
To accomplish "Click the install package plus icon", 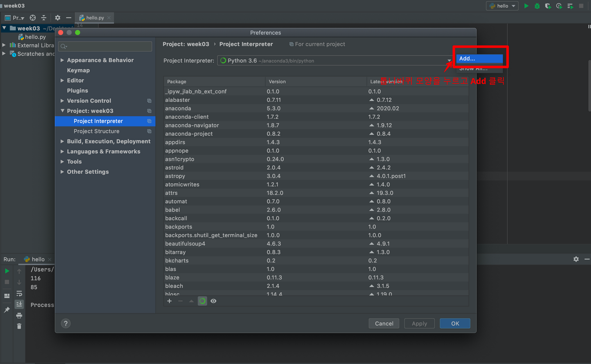I will (x=169, y=301).
